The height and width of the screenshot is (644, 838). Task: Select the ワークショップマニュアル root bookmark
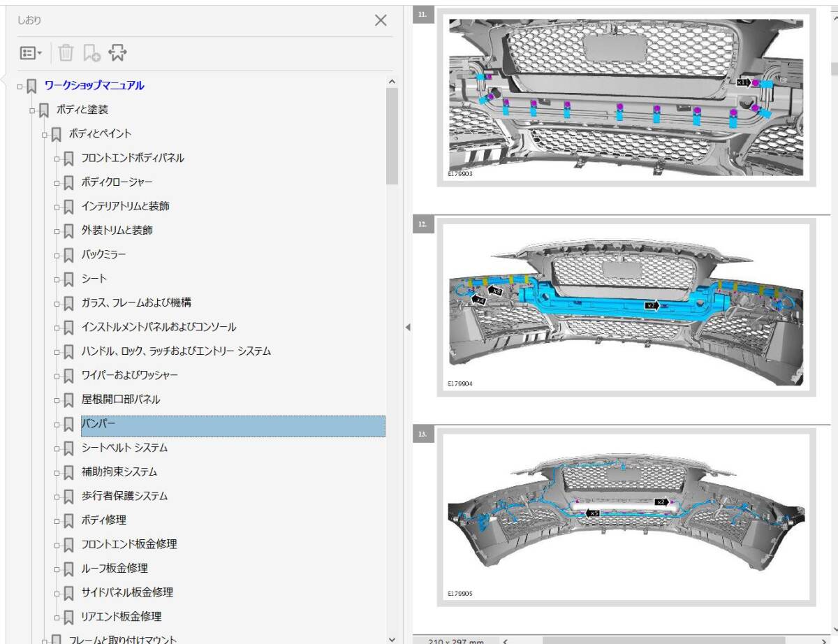click(94, 86)
